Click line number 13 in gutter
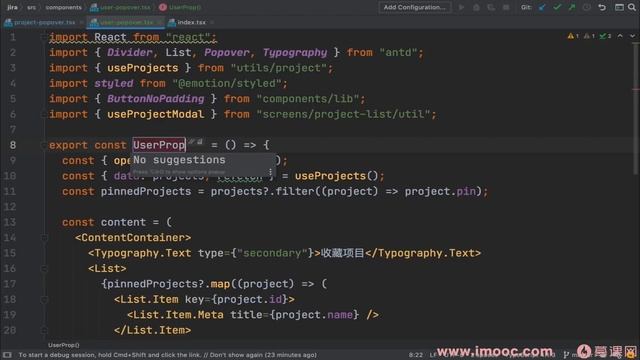Screen dimensions: 640x360 (10, 222)
